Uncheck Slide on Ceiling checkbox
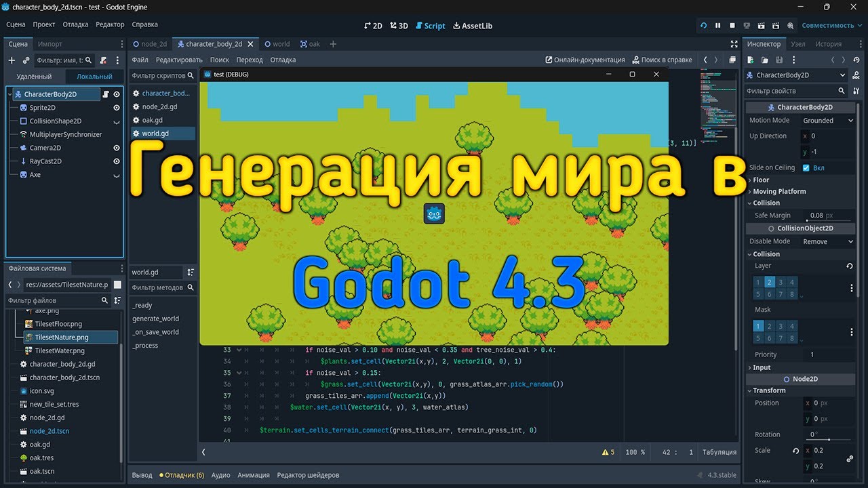The width and height of the screenshot is (868, 488). point(806,167)
